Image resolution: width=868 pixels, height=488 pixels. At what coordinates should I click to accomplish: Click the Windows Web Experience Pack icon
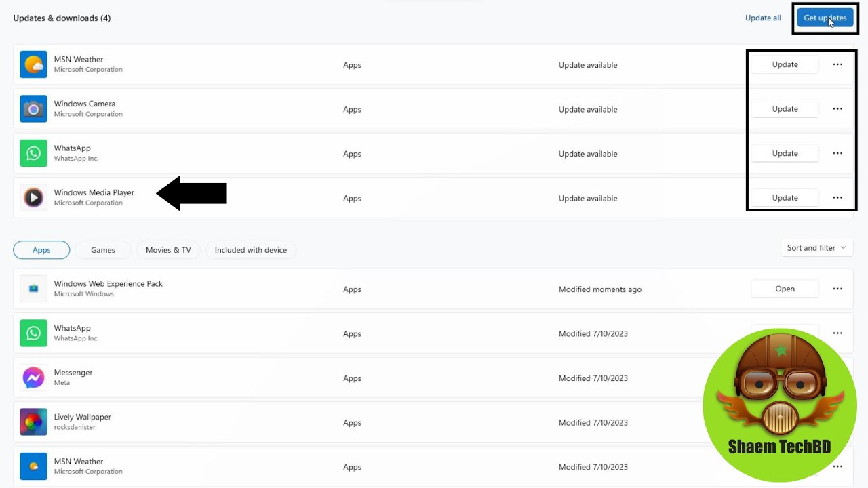[33, 289]
